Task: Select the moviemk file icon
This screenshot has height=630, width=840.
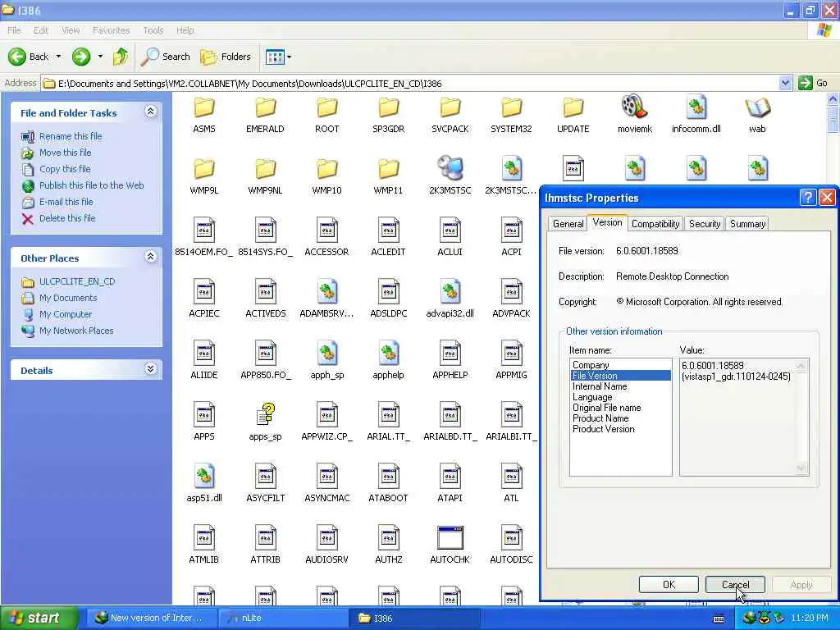Action: (x=635, y=107)
